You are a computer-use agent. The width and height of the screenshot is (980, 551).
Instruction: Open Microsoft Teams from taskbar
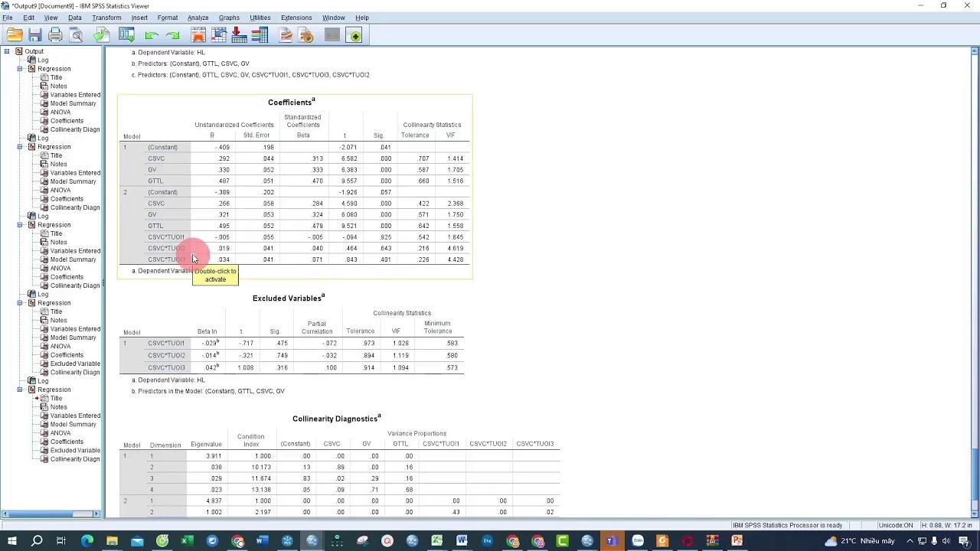click(612, 541)
